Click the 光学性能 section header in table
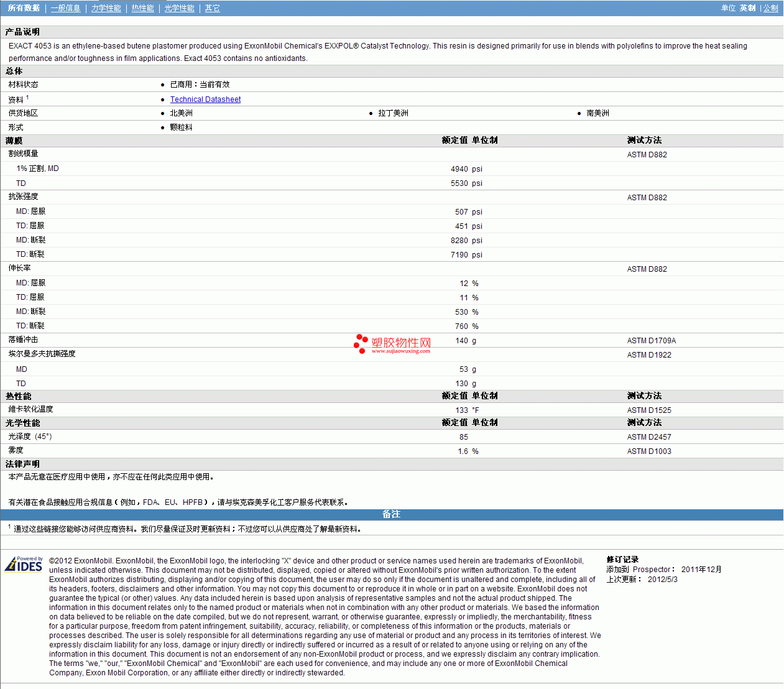This screenshot has height=689, width=784. click(22, 423)
